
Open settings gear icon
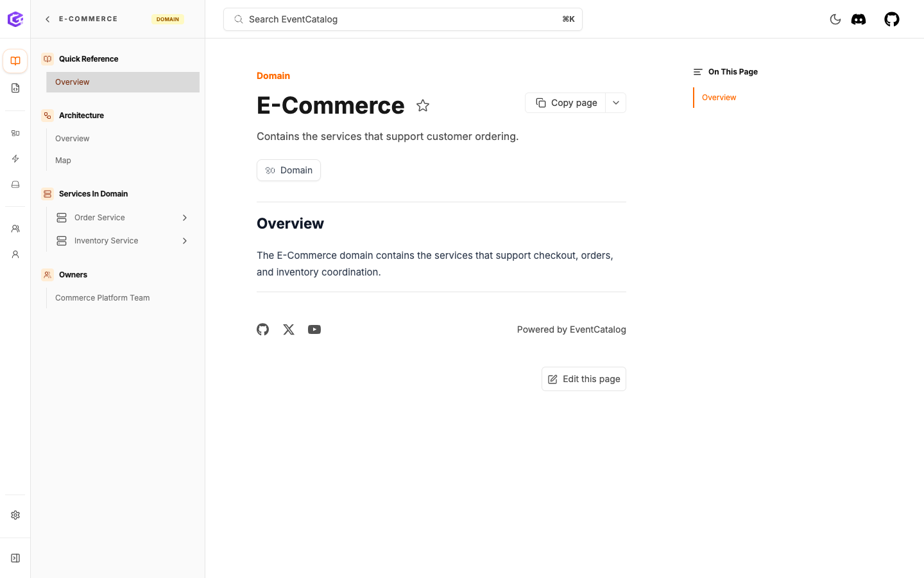pos(15,515)
